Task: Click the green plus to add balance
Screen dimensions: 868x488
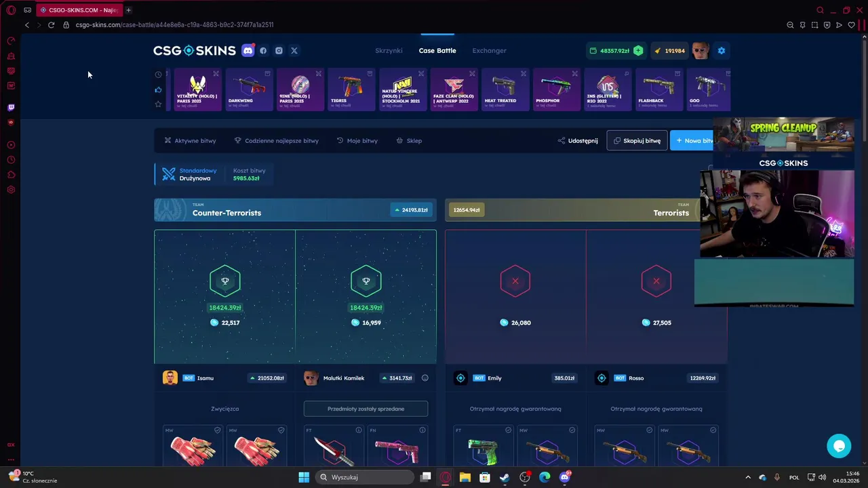Action: (x=638, y=50)
